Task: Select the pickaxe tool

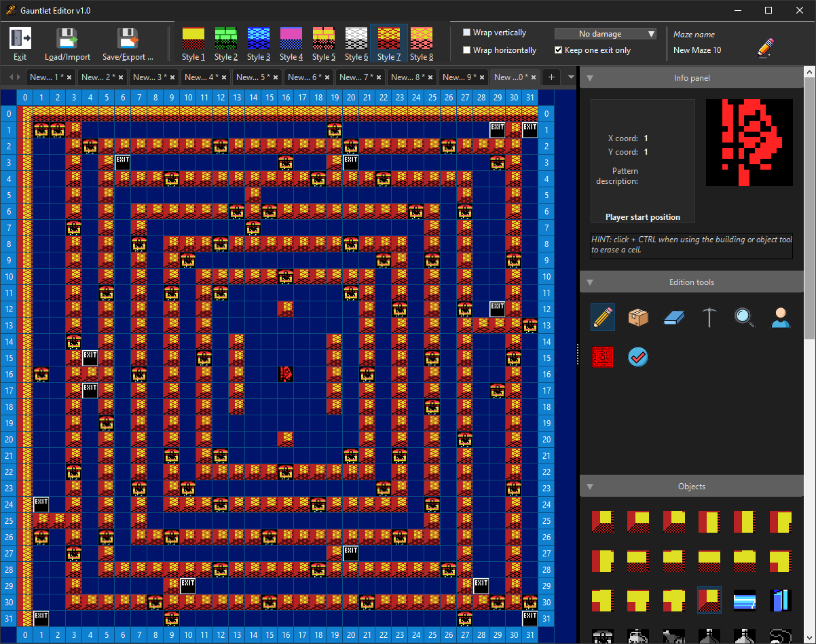Action: click(x=709, y=317)
